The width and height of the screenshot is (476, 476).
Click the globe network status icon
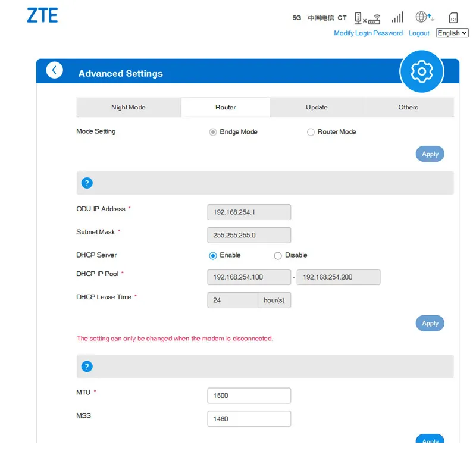pyautogui.click(x=424, y=17)
